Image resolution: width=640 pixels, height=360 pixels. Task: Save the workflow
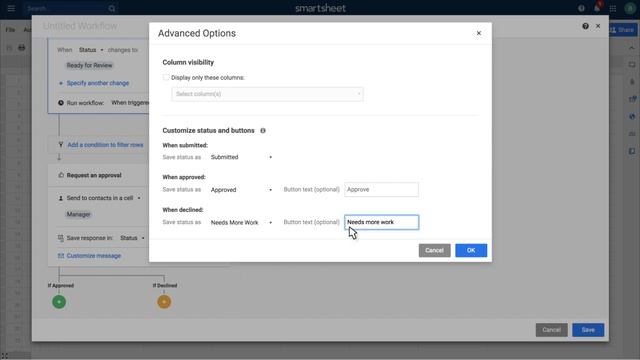click(588, 330)
